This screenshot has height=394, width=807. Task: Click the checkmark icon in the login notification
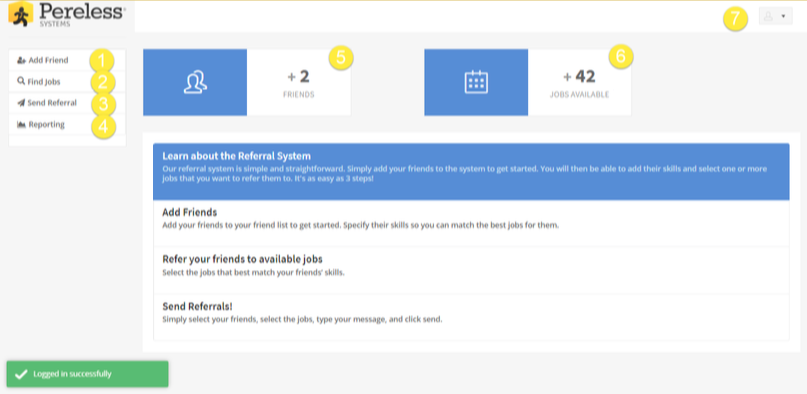(x=21, y=374)
